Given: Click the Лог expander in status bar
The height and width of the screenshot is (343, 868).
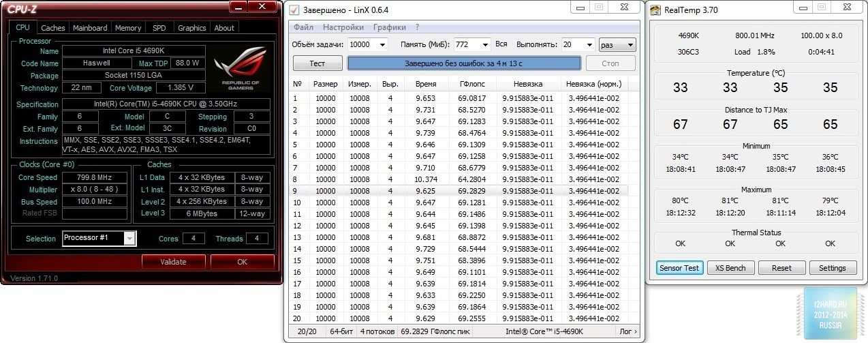Looking at the screenshot, I should 627,331.
